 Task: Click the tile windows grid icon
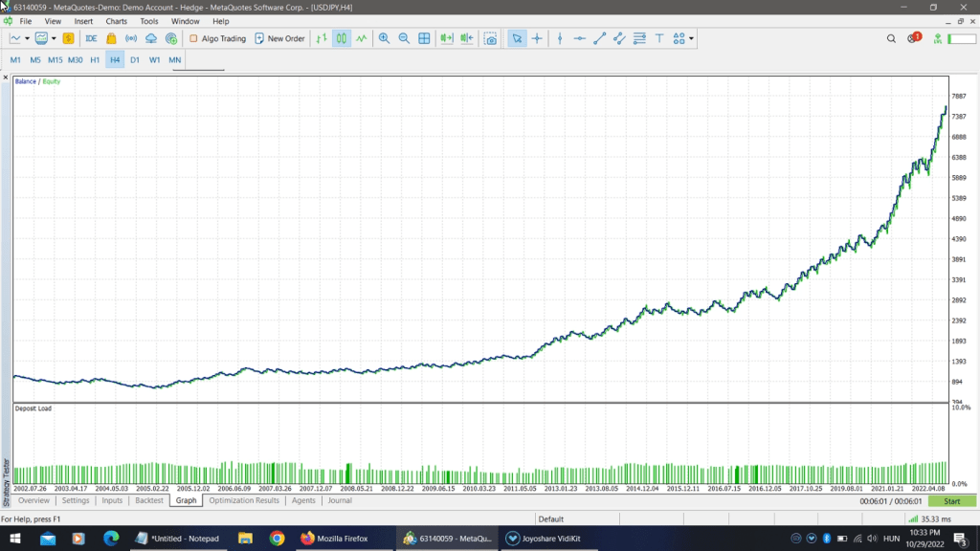424,39
